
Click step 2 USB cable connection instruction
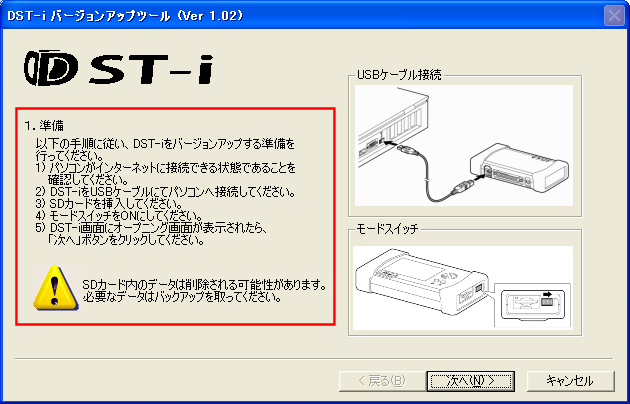point(166,192)
